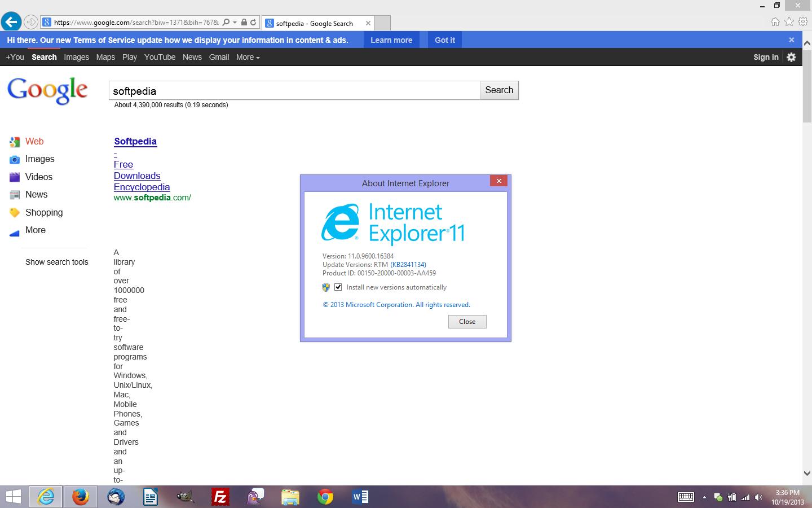
Task: Show hidden system tray icons
Action: pyautogui.click(x=704, y=497)
